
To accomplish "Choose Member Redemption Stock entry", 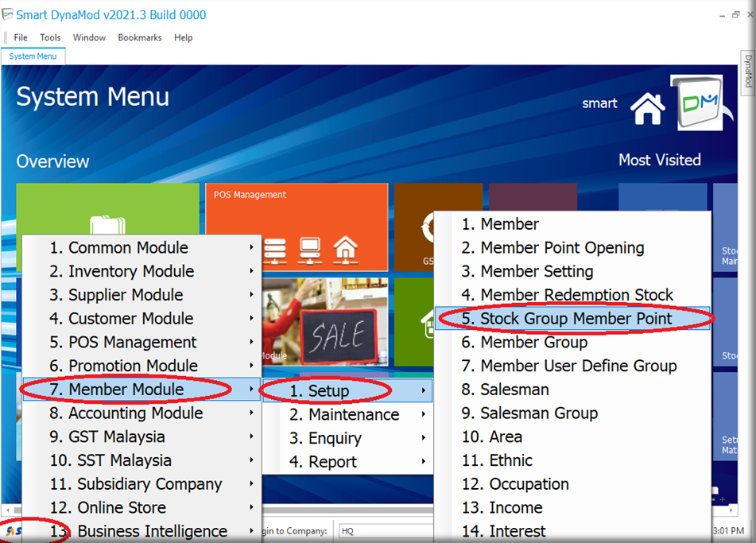I will click(576, 295).
